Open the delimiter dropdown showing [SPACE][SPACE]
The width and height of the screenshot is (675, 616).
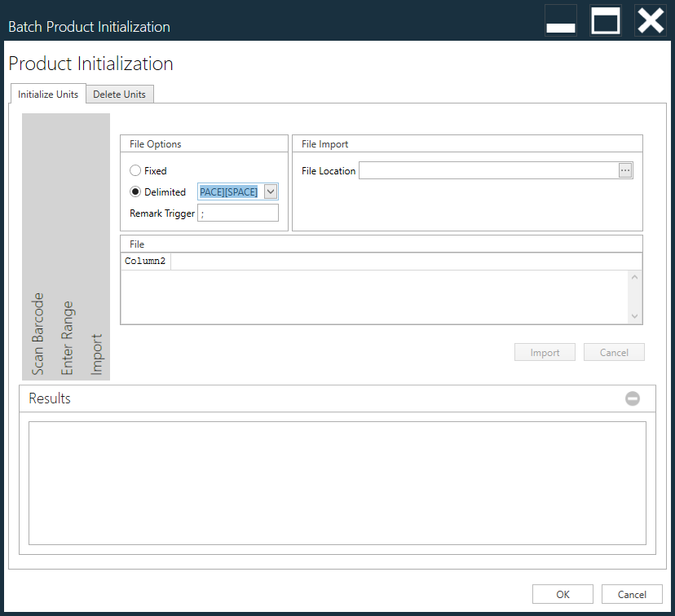[x=270, y=191]
